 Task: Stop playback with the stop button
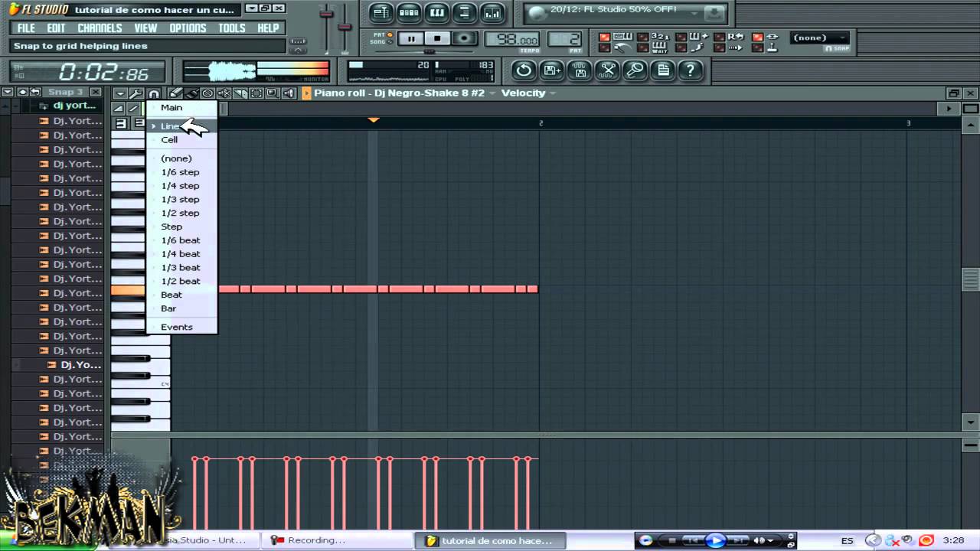click(437, 38)
